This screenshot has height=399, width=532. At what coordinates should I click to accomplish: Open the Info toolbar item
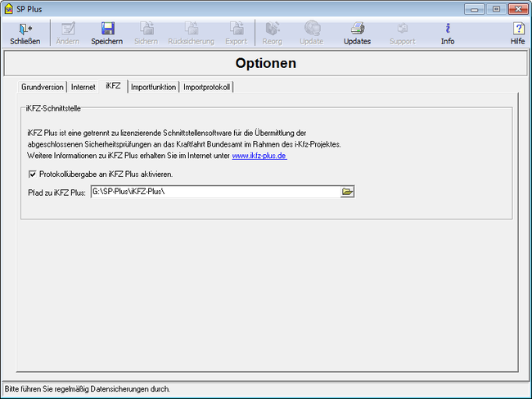pyautogui.click(x=448, y=29)
